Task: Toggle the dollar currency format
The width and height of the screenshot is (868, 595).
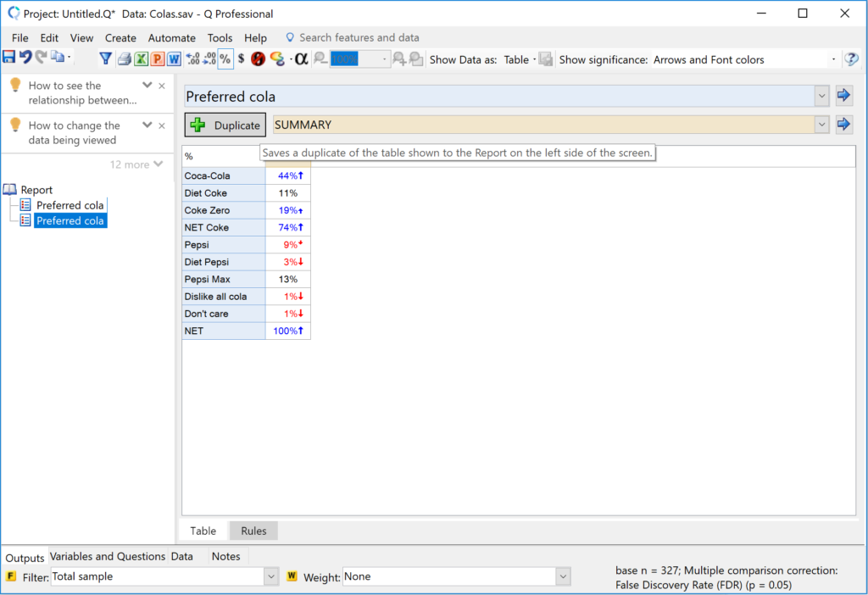Action: click(242, 58)
